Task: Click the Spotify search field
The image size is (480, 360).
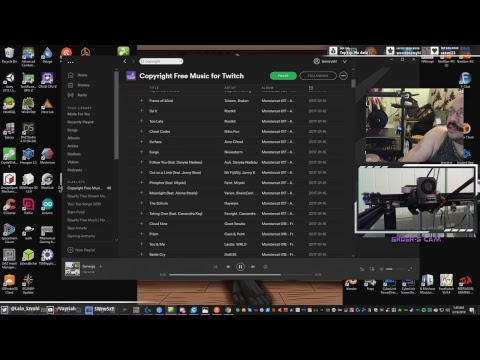Action: 161,61
